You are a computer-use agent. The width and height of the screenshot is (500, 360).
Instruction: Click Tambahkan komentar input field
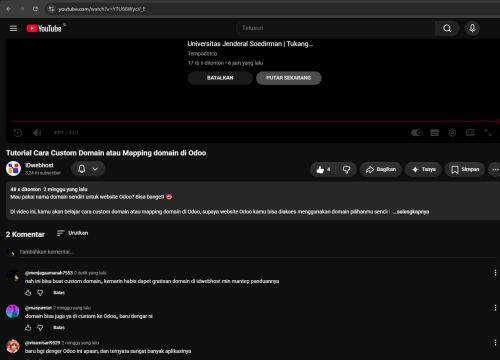(x=258, y=252)
